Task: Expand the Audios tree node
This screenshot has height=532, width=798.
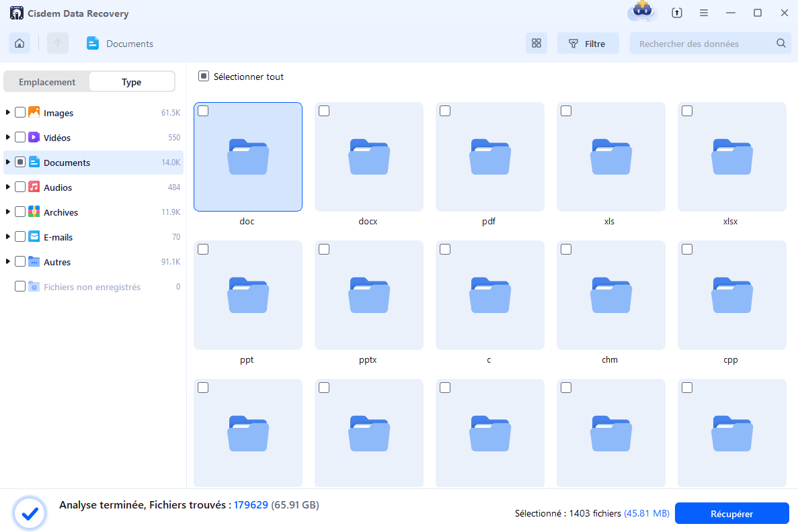Action: (x=7, y=187)
